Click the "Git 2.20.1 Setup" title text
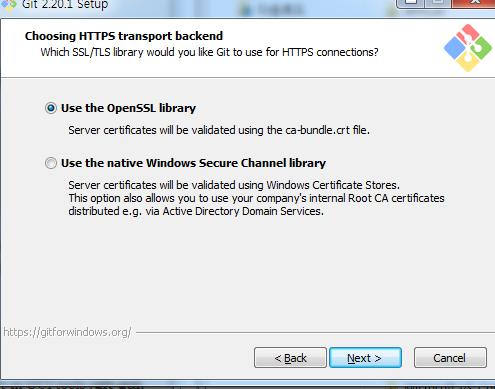 [65, 5]
